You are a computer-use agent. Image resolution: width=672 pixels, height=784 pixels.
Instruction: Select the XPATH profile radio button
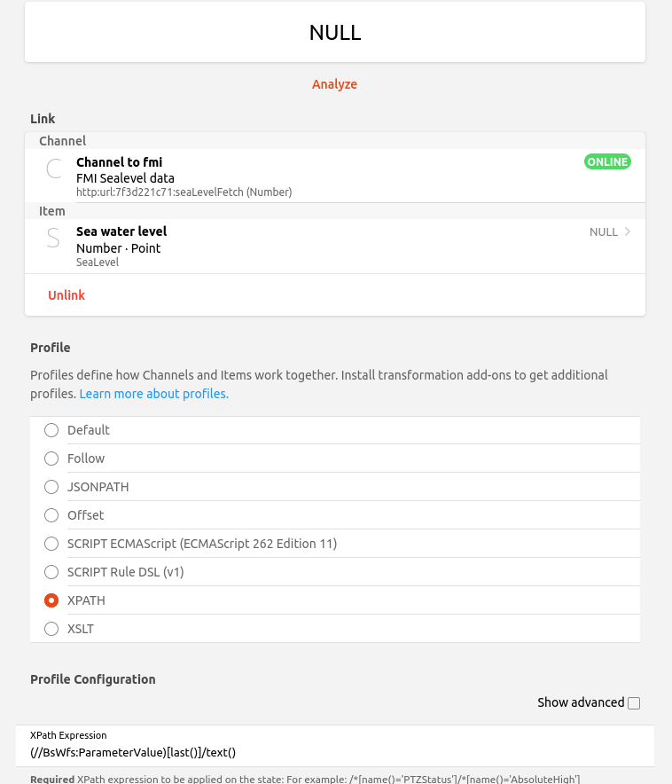(x=51, y=600)
